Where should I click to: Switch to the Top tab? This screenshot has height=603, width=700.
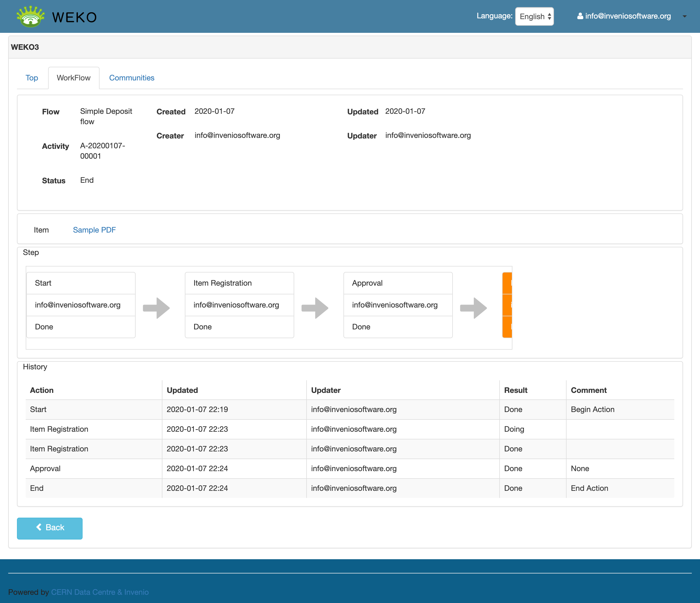tap(32, 78)
